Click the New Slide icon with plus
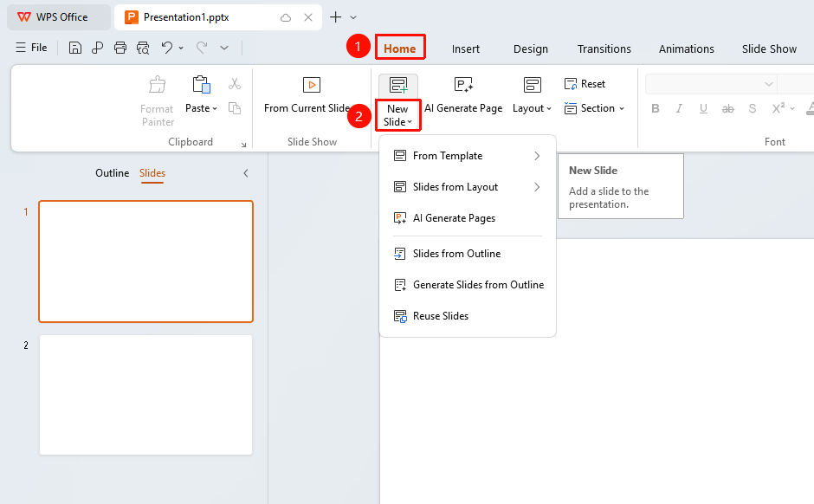814x504 pixels. pos(398,85)
